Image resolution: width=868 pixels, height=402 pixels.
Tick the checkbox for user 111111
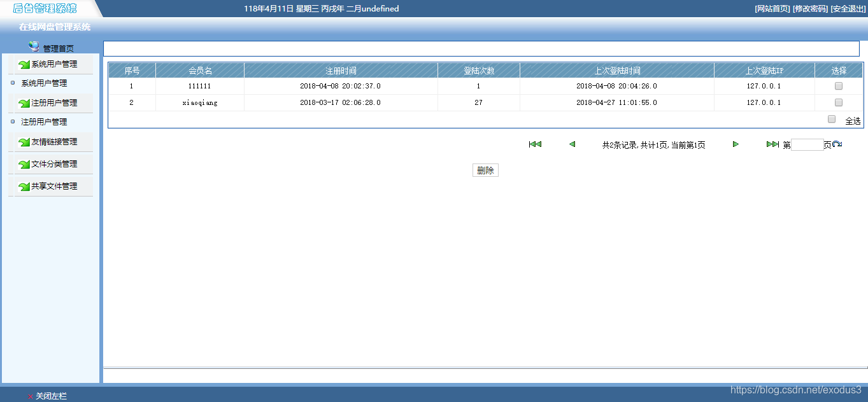[x=838, y=86]
